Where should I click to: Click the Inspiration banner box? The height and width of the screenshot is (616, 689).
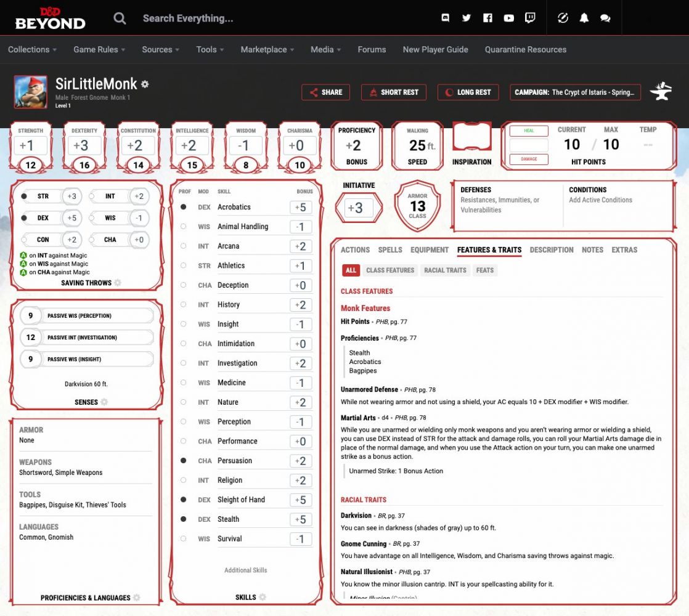pyautogui.click(x=471, y=137)
